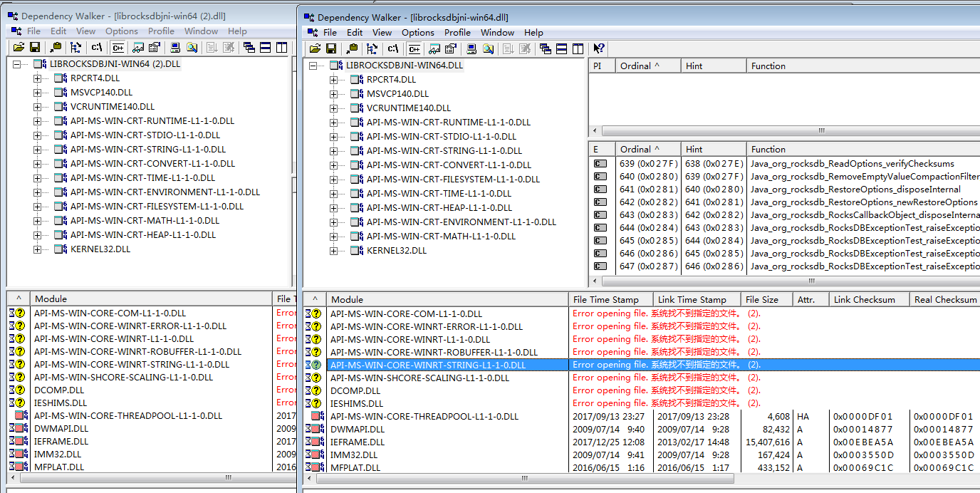Expand VCRUNTIME140.DLL in front window tree
Screen dimensions: 980x493
(x=333, y=108)
